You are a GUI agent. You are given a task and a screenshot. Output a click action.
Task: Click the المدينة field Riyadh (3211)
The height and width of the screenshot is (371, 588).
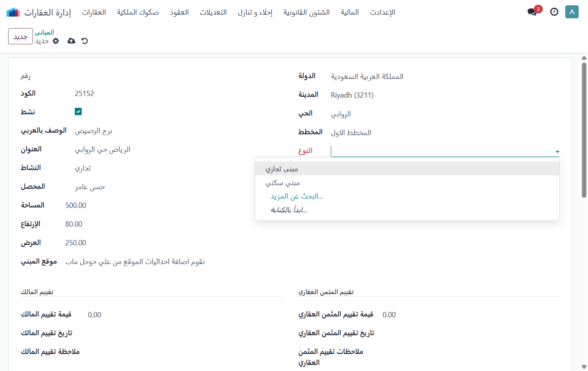(x=352, y=95)
